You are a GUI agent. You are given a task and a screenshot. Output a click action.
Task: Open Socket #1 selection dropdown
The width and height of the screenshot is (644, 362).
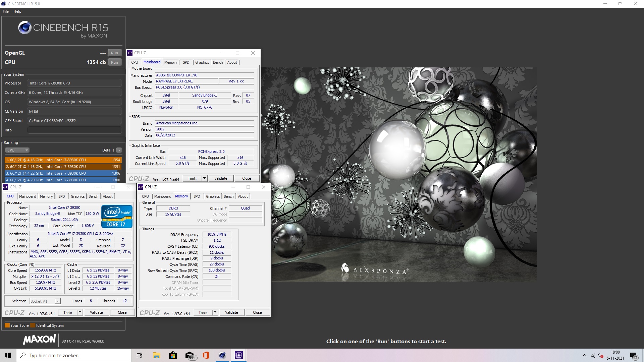[x=45, y=301]
